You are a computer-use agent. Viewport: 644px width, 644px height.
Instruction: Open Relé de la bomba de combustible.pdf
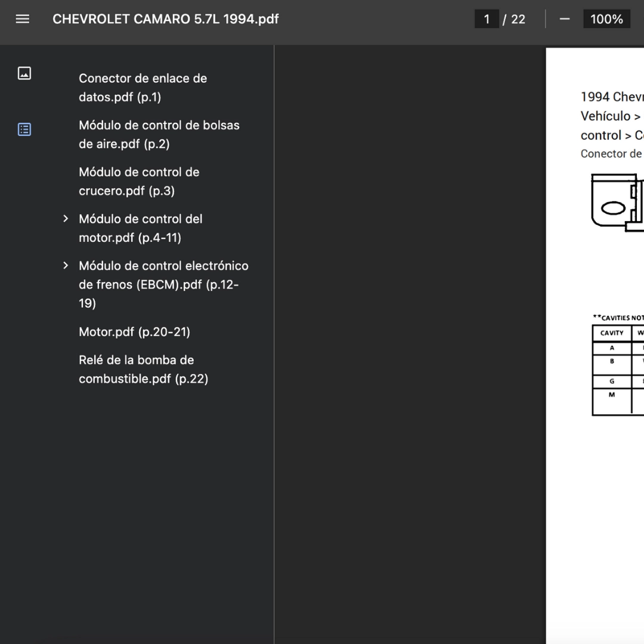pos(143,369)
